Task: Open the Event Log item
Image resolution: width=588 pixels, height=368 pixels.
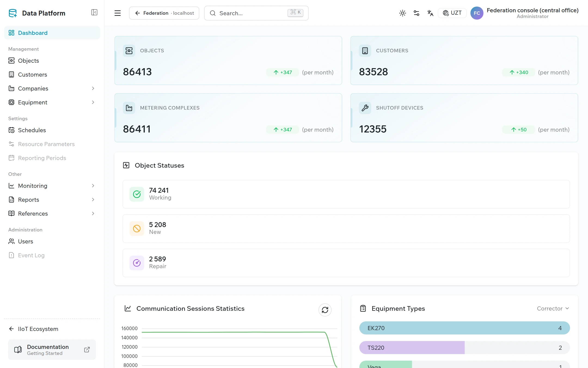Action: [x=52, y=255]
